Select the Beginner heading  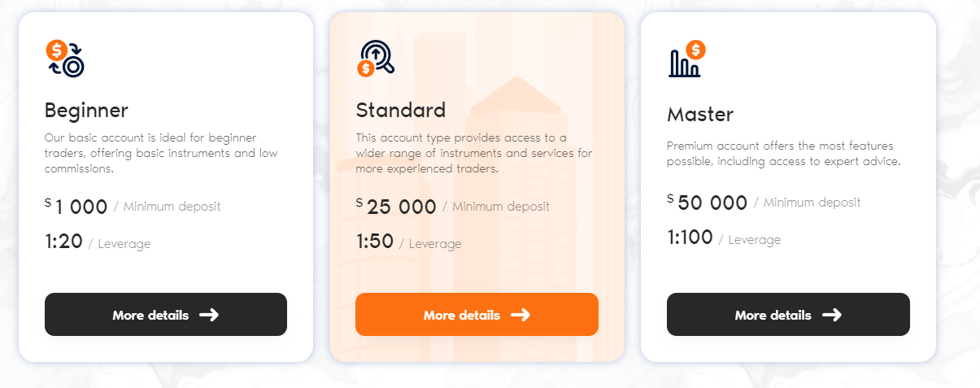[86, 111]
